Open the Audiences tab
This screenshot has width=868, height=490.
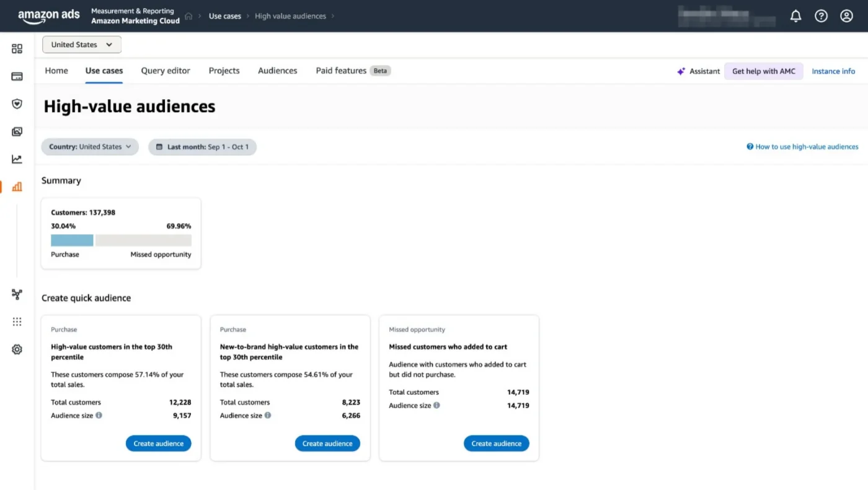(277, 71)
